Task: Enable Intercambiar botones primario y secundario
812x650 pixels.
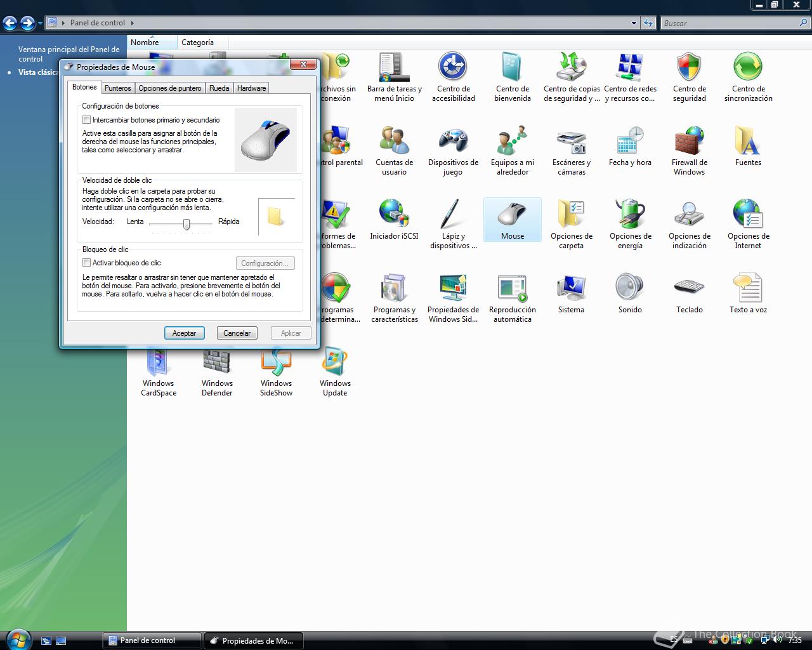Action: [86, 119]
